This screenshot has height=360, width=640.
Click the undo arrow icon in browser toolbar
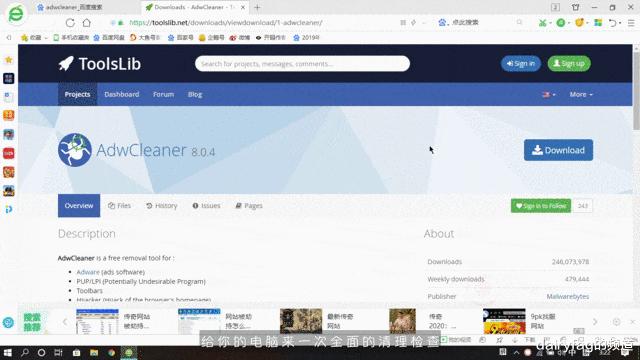[612, 23]
